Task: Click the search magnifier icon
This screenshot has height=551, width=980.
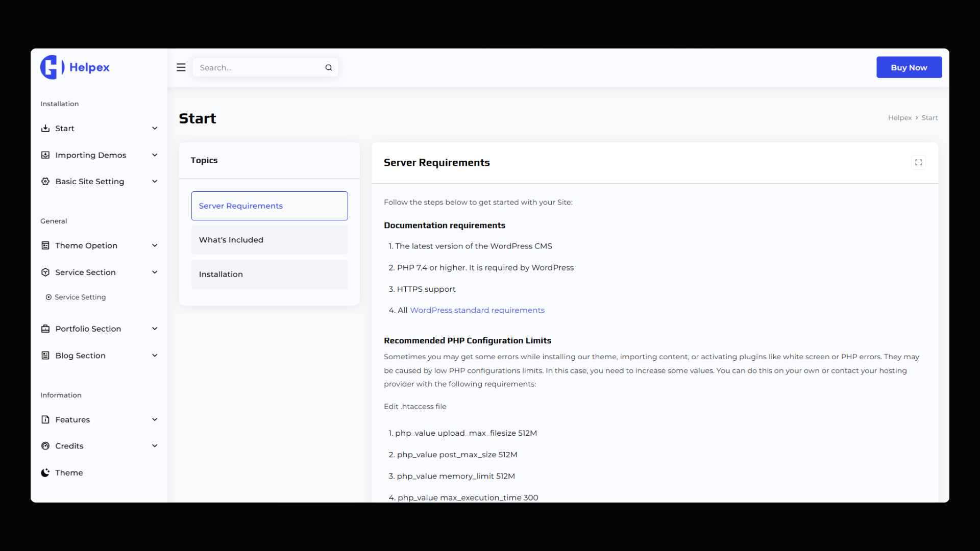Action: (329, 67)
